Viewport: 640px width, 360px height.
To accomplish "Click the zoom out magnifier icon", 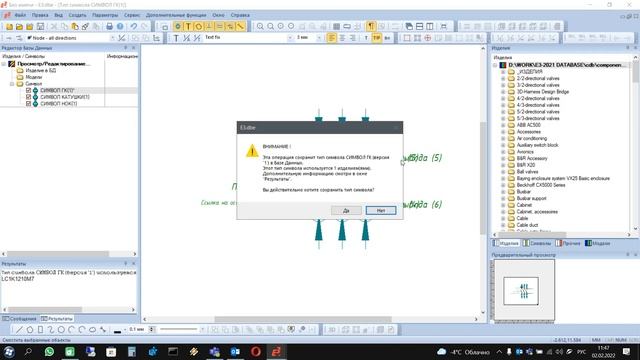I will [x=270, y=27].
